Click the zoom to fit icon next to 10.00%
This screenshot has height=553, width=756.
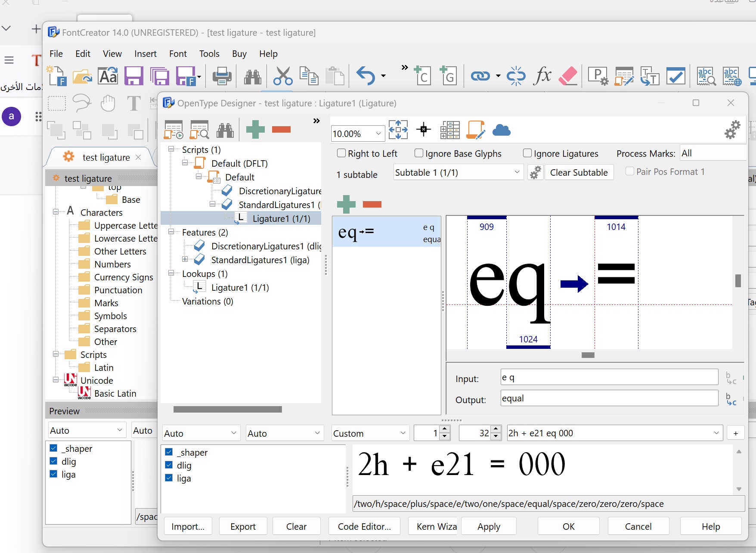tap(398, 130)
